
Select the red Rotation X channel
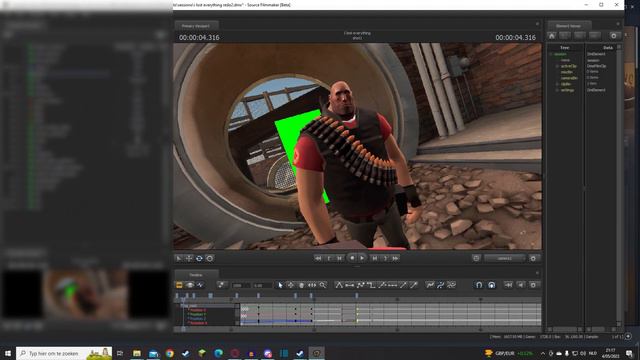(x=198, y=323)
